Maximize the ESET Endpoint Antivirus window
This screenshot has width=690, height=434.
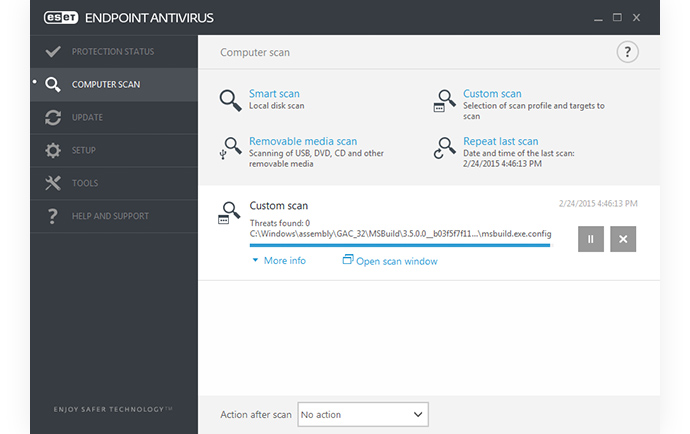pos(617,18)
